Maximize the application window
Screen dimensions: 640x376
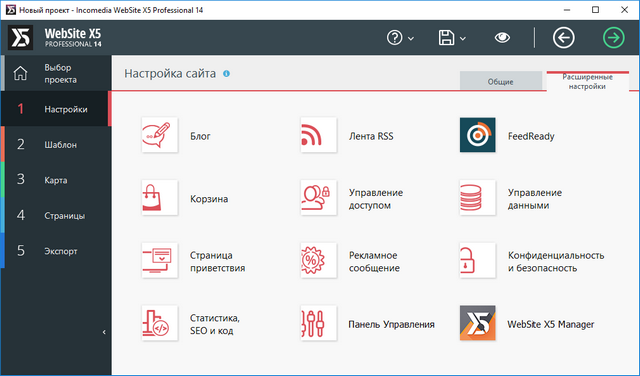pos(596,10)
